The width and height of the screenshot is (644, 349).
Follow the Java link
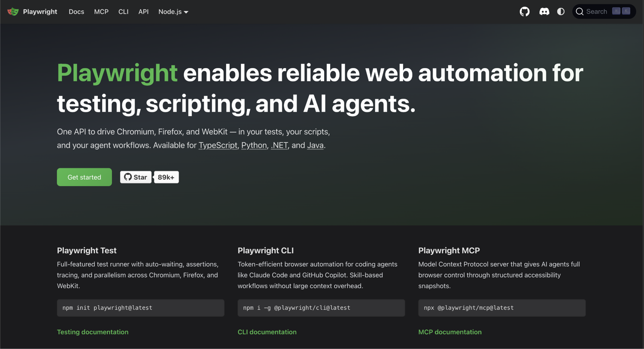point(315,145)
